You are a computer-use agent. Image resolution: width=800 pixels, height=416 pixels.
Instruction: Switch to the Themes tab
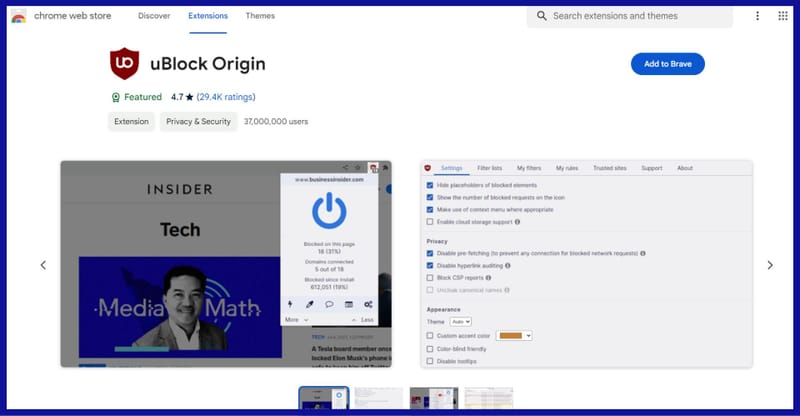(260, 16)
